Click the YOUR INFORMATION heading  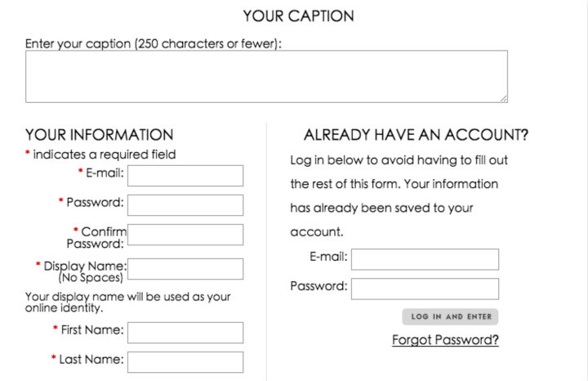coord(100,135)
